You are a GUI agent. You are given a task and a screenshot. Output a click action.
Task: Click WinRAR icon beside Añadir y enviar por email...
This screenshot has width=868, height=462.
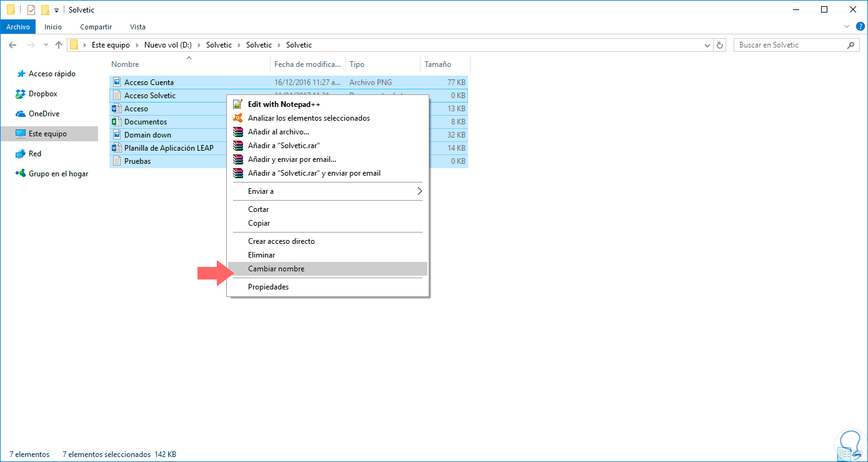[237, 159]
